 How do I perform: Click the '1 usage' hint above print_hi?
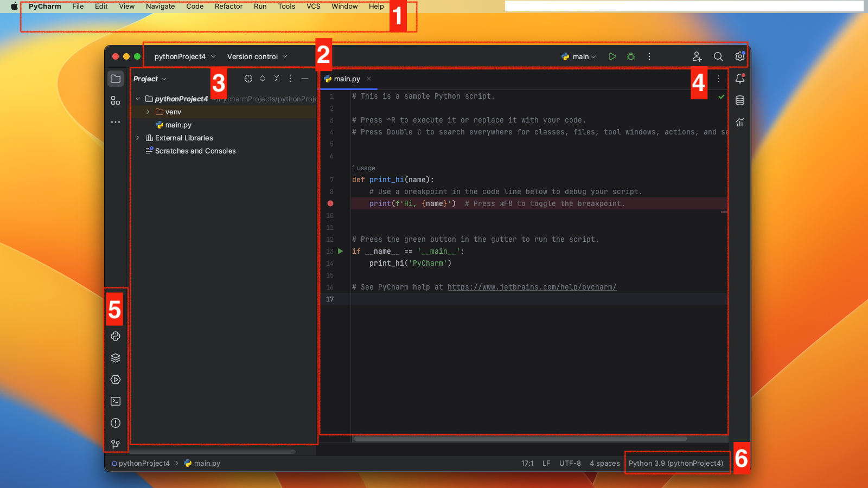click(x=363, y=168)
